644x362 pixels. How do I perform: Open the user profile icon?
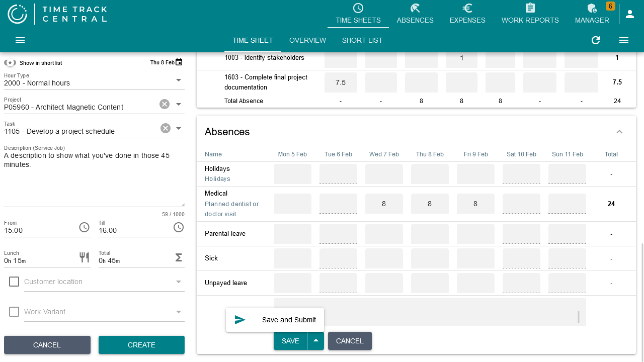point(630,14)
